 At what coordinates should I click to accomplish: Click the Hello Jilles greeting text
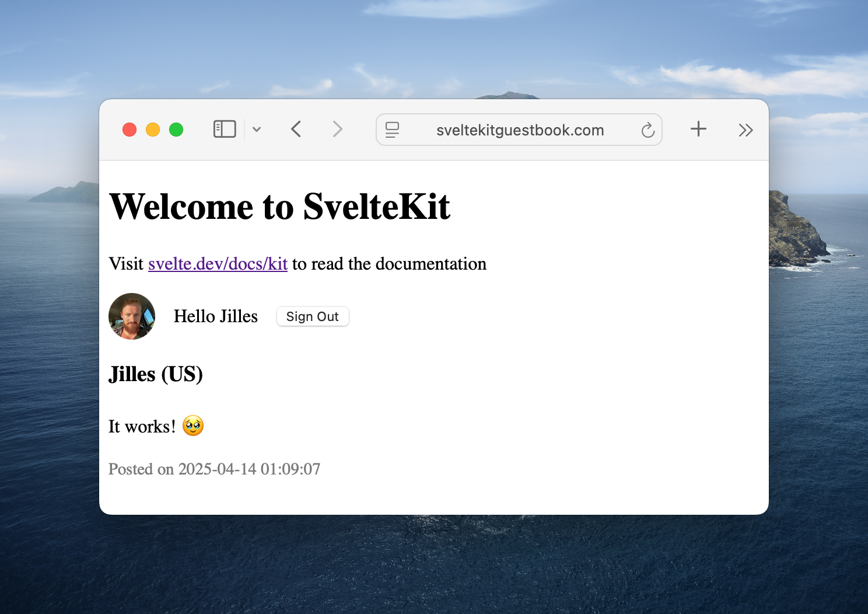click(x=215, y=316)
